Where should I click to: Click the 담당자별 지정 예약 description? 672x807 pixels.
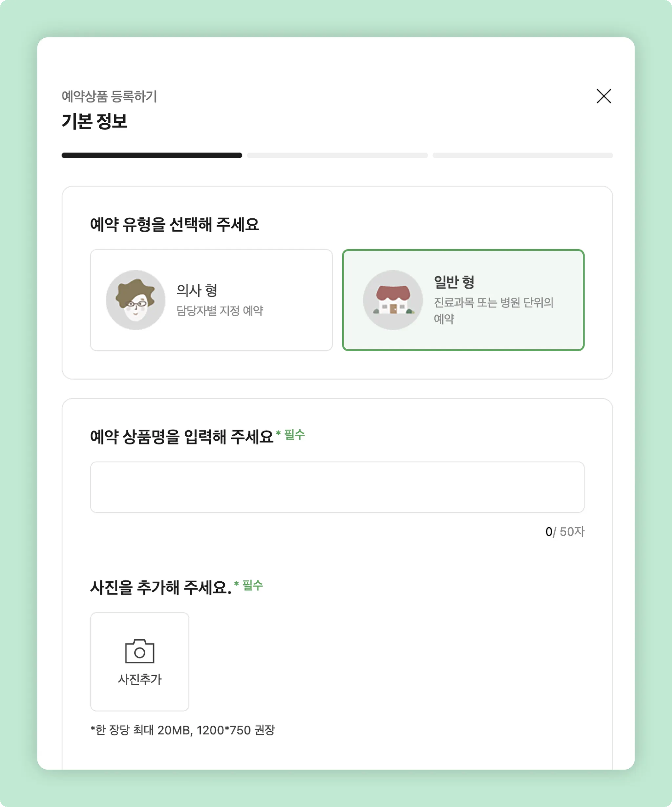point(220,311)
